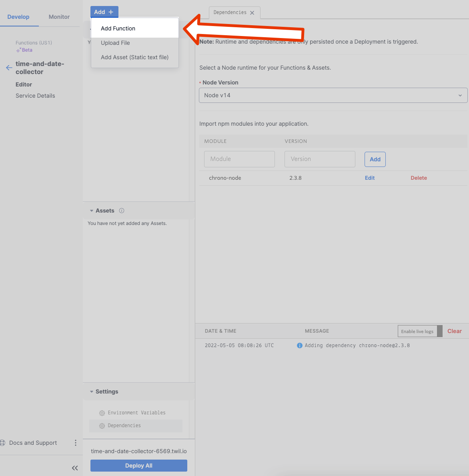469x476 pixels.
Task: Click the Module input field
Action: pos(239,159)
